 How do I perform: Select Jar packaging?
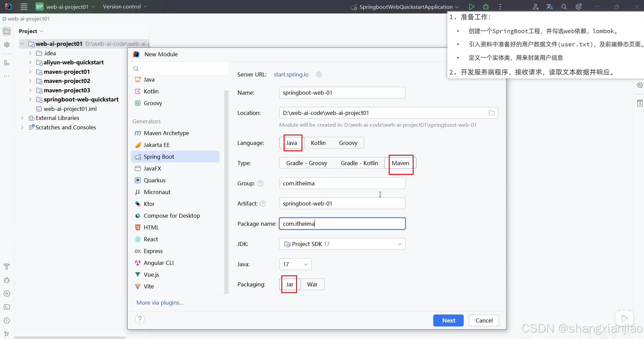point(290,284)
